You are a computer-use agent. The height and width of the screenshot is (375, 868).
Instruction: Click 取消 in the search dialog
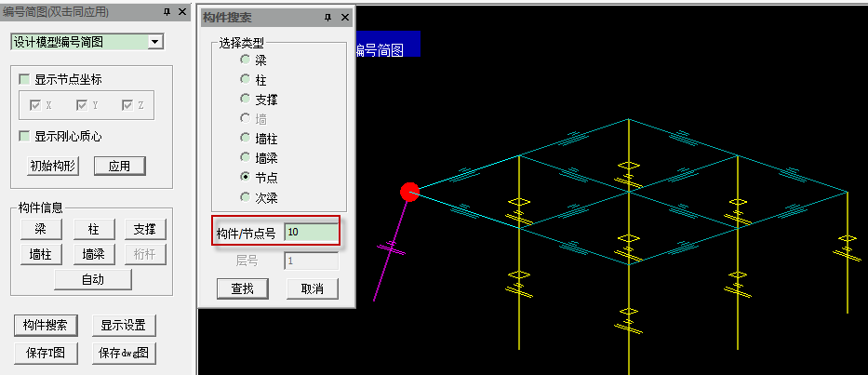pyautogui.click(x=313, y=288)
